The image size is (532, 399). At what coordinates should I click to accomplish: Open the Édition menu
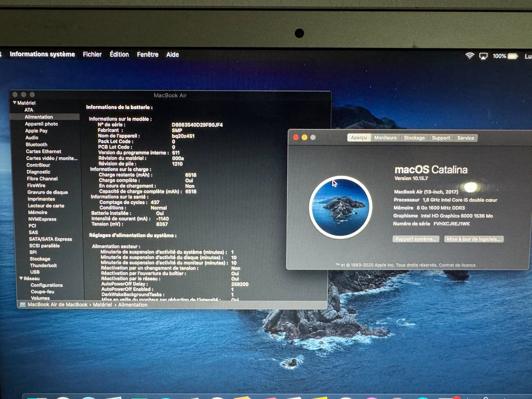point(119,54)
